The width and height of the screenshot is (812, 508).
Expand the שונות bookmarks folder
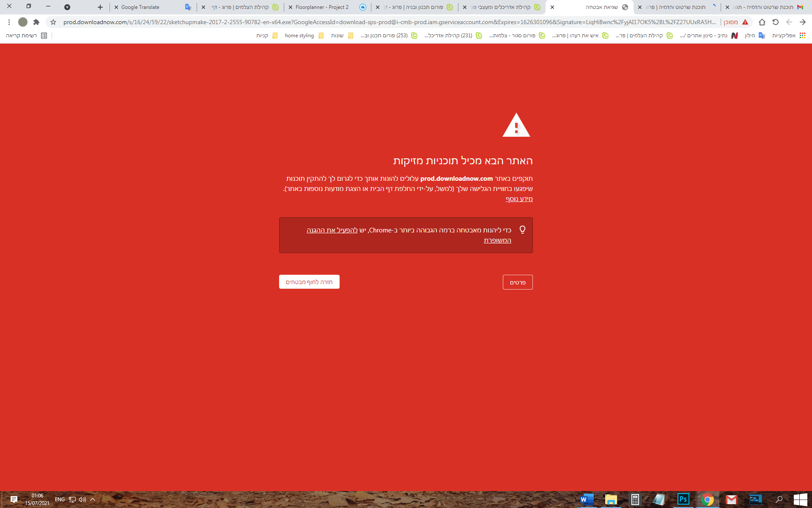pyautogui.click(x=342, y=36)
